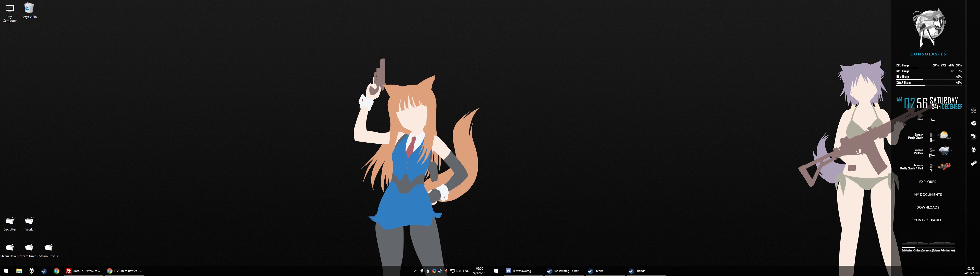Screen dimensions: 980x276
Task: Launch the foobar2000 alien-head taskbar icon
Action: (32, 271)
